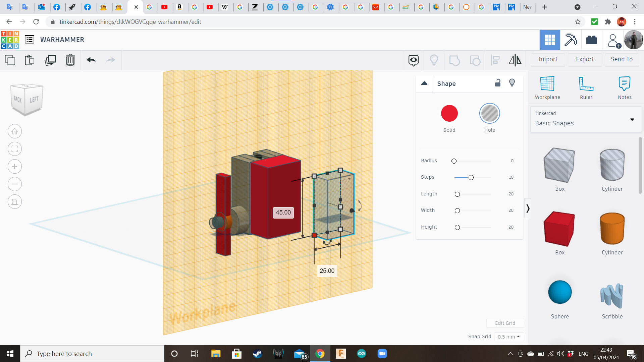Expand the snap grid size selector

(508, 337)
